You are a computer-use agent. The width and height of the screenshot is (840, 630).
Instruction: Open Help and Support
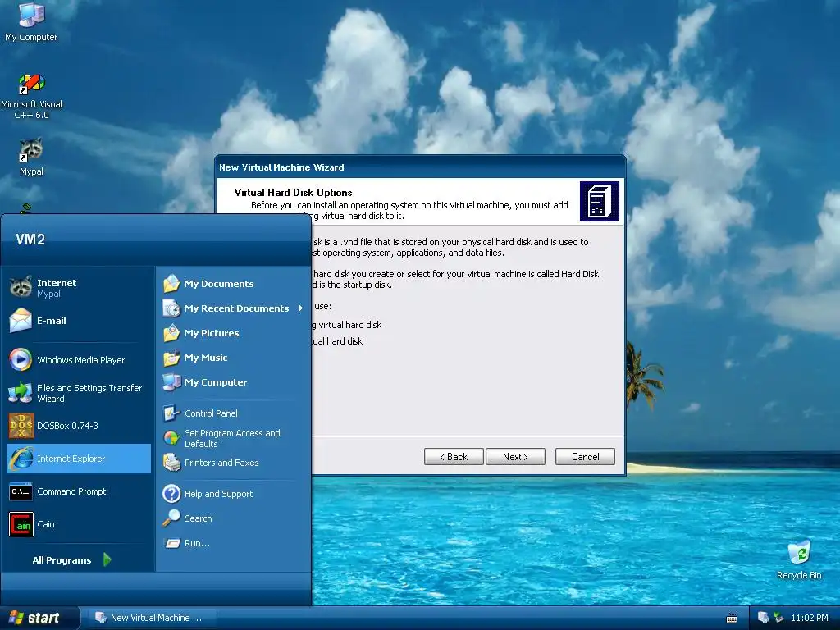click(x=234, y=493)
